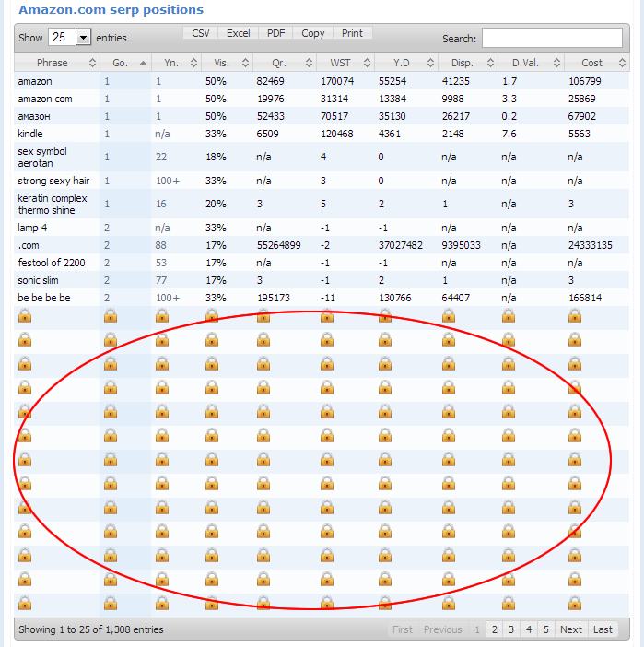The width and height of the screenshot is (644, 647).
Task: Select 'keratin complex thermo shine' phrase cell
Action: (57, 204)
